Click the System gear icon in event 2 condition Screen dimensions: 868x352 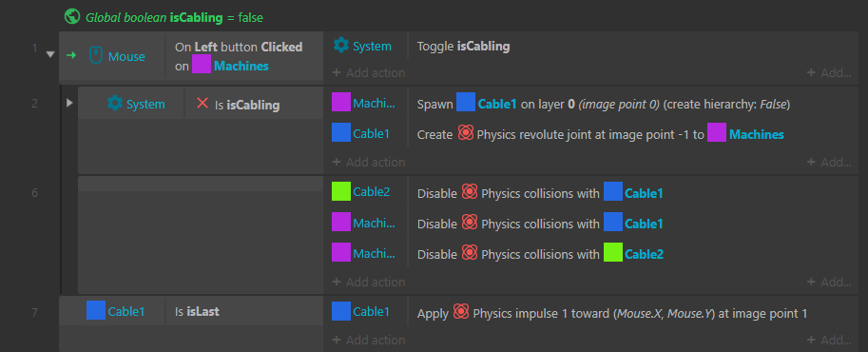115,103
